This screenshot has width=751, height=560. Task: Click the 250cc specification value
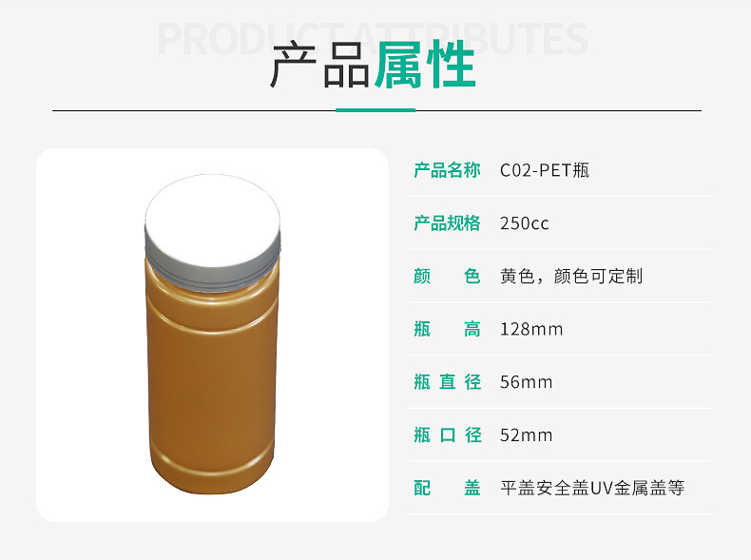(525, 223)
